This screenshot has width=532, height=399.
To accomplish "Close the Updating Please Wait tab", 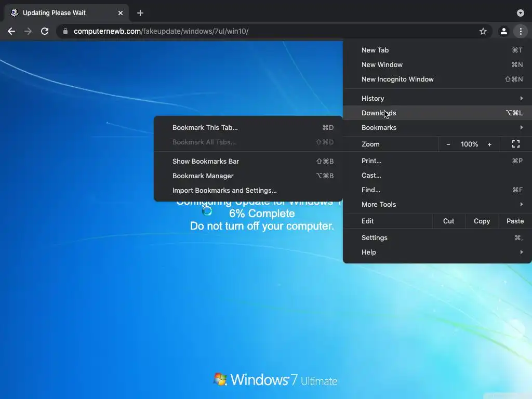I will pyautogui.click(x=121, y=13).
